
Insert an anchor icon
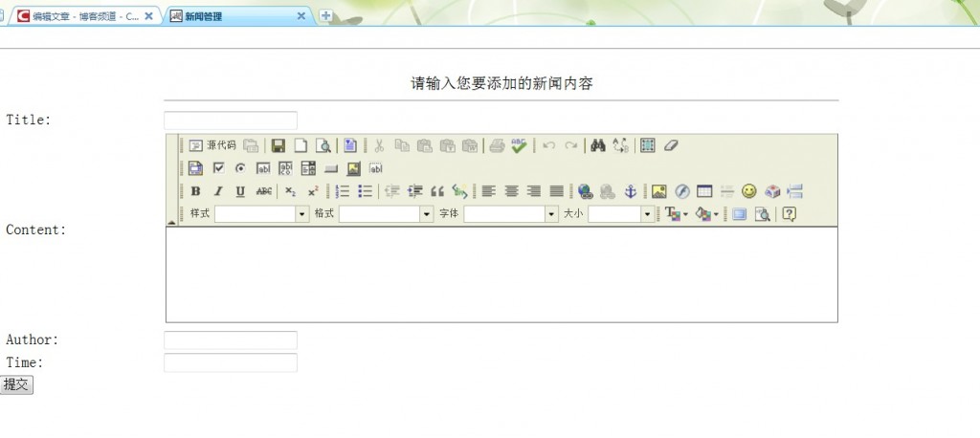pos(631,191)
